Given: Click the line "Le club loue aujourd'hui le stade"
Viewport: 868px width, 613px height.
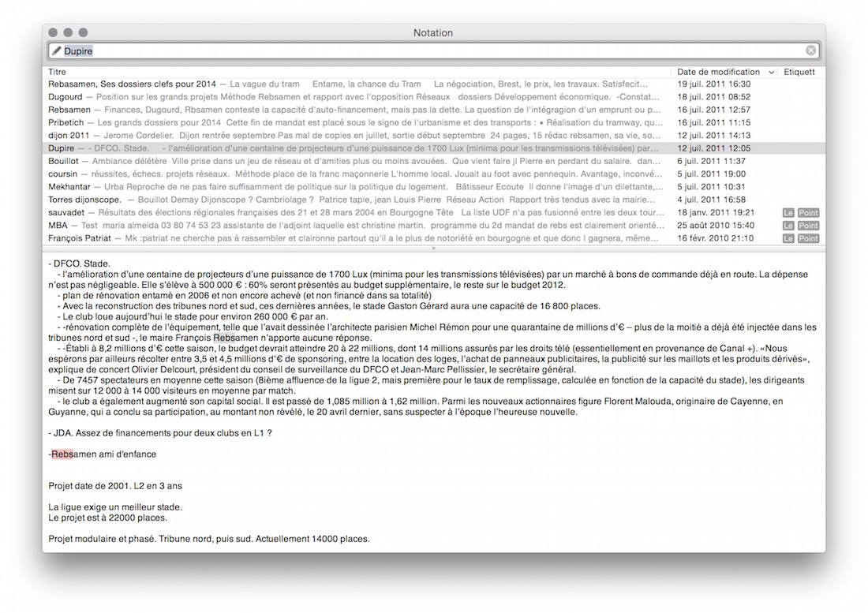Looking at the screenshot, I should (x=193, y=317).
